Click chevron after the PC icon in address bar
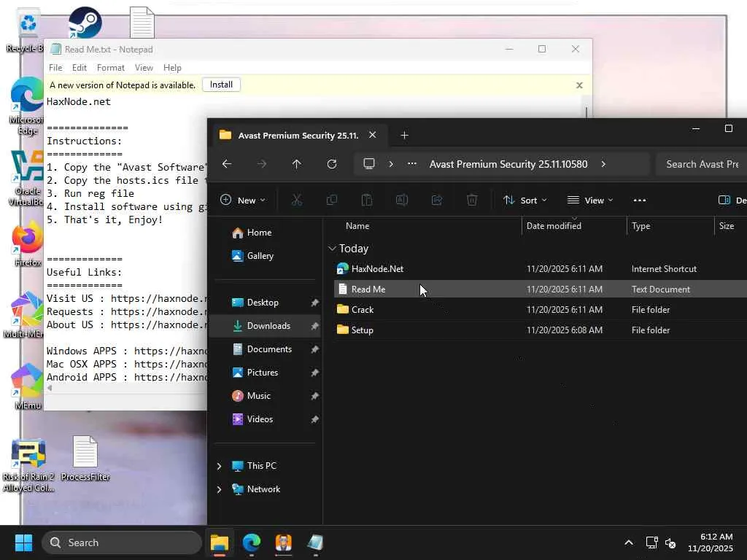Viewport: 747px width, 560px height. point(391,164)
